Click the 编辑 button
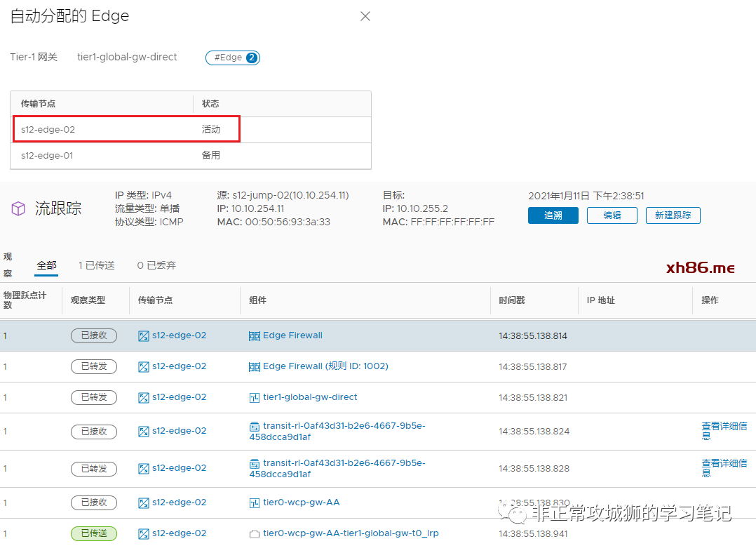This screenshot has height=546, width=756. pos(612,215)
